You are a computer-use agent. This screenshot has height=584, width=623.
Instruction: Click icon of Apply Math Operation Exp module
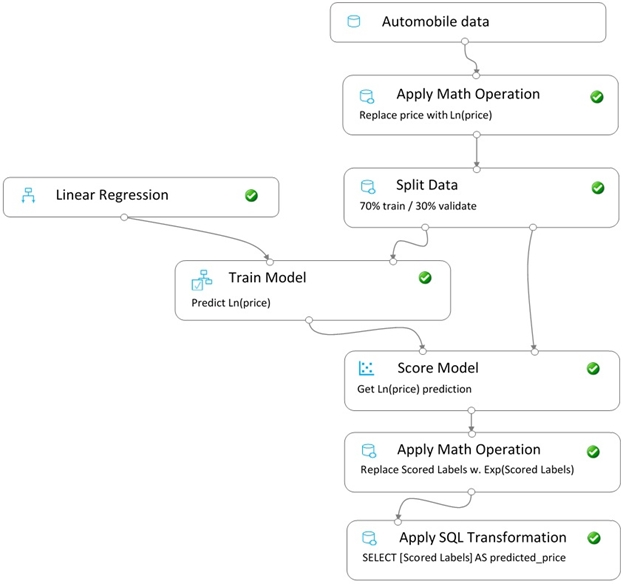(369, 451)
